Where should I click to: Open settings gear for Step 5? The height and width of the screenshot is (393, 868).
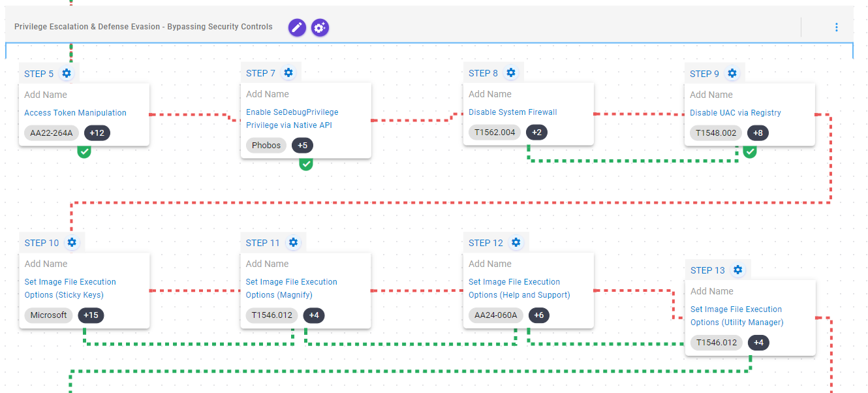pos(67,73)
